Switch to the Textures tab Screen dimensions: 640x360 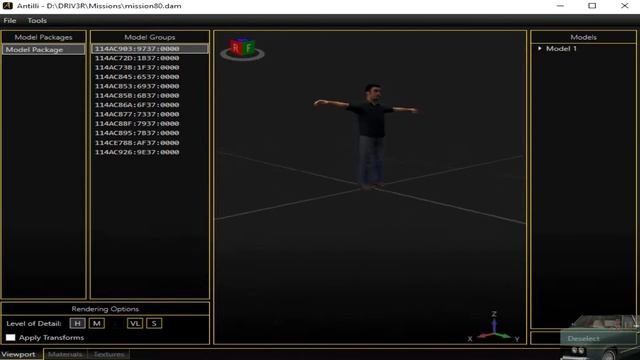point(109,354)
